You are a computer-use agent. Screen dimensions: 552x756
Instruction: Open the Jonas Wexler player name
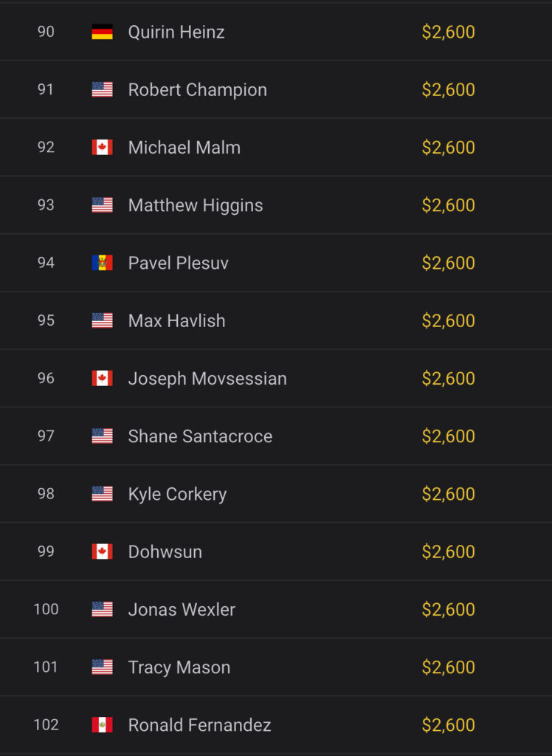pos(182,610)
